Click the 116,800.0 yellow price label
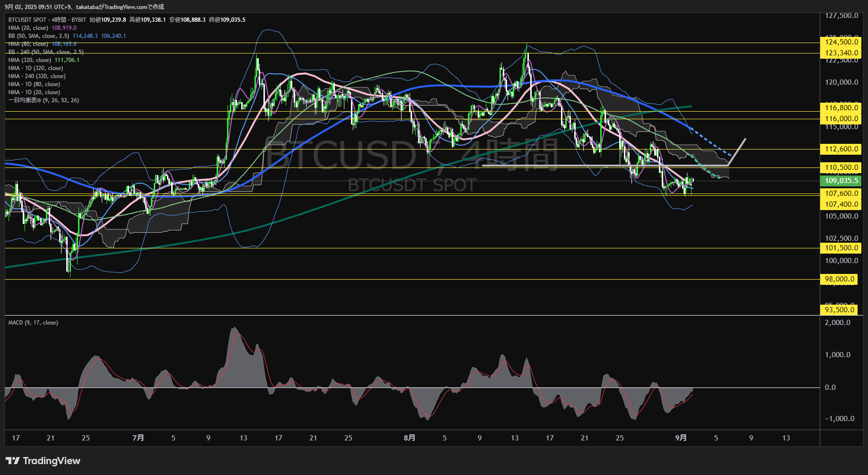This screenshot has height=475, width=868. coord(841,108)
